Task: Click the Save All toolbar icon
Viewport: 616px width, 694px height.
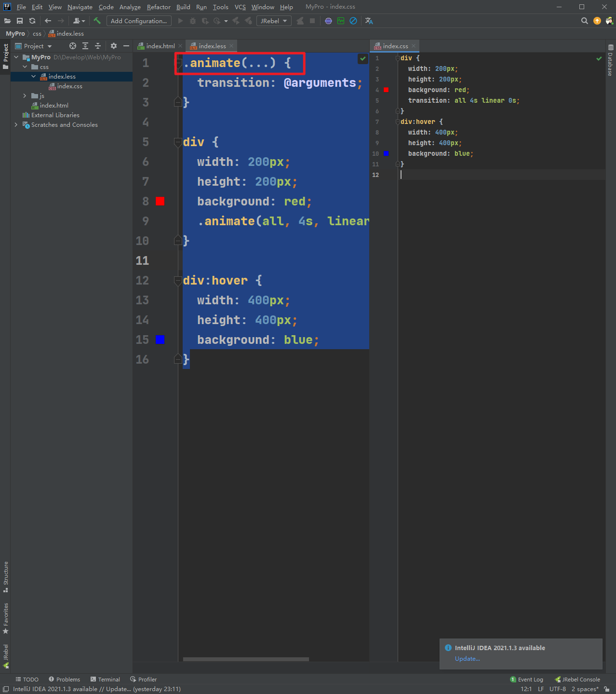Action: (x=20, y=21)
